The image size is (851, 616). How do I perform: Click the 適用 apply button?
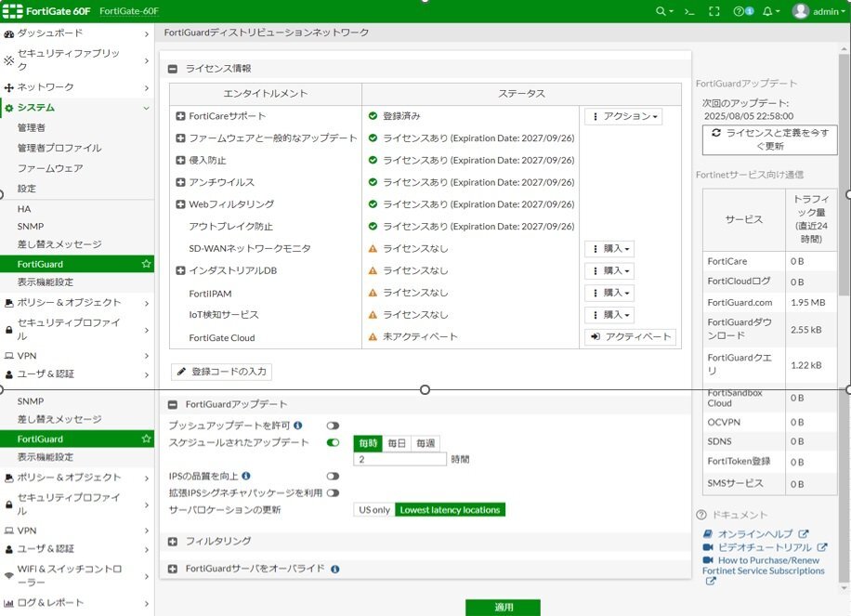[504, 608]
